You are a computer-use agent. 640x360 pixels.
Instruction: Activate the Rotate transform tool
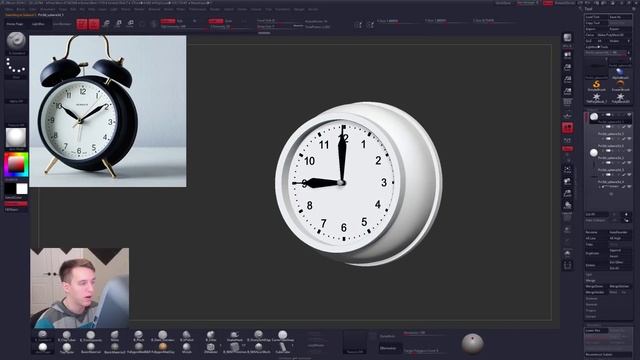click(x=131, y=24)
